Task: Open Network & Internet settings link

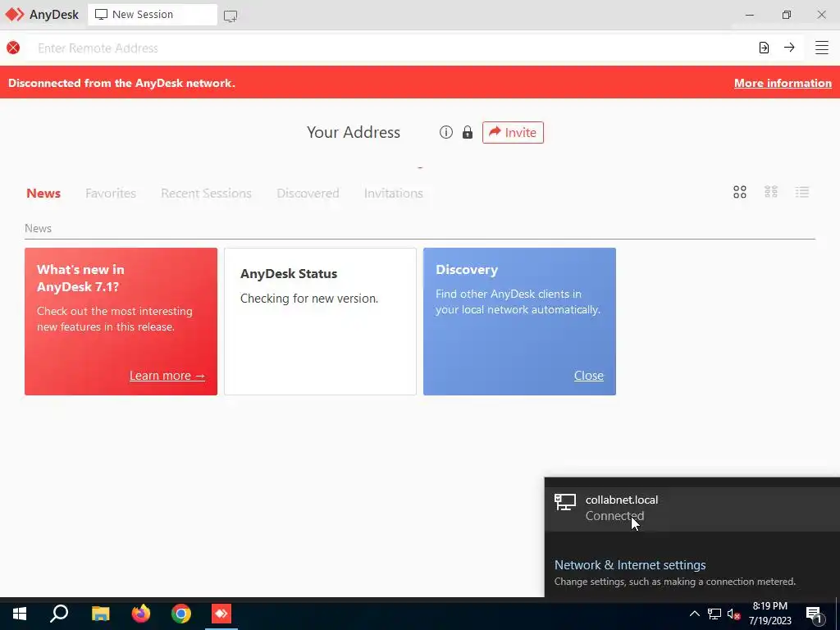Action: (630, 564)
